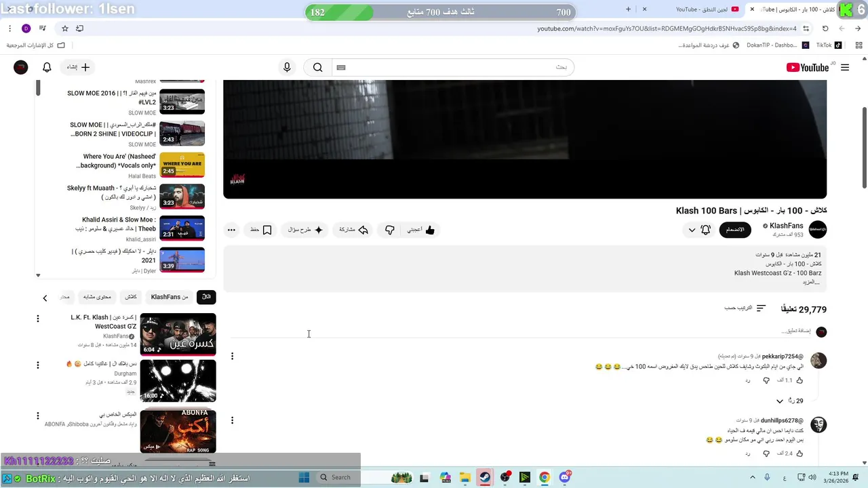Like dunhillps6278's comment
Screen dimensions: 868x488
tap(800, 453)
